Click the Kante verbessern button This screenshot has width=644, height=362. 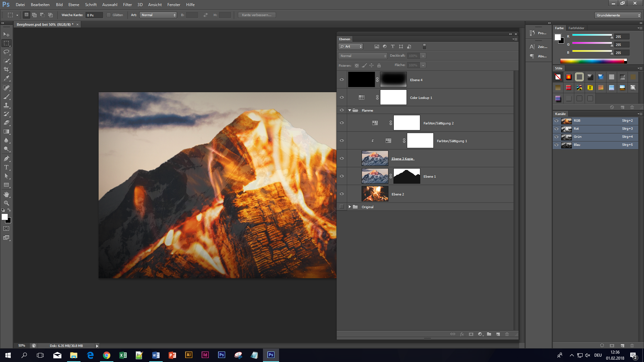257,15
